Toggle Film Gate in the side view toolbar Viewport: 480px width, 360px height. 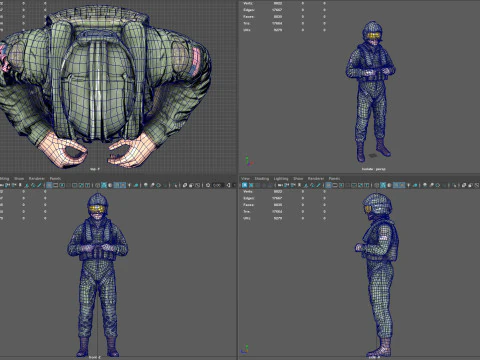pos(335,185)
